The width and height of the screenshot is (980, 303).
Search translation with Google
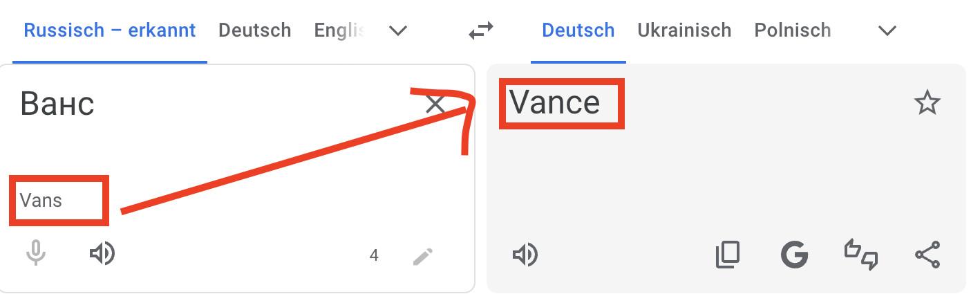[794, 255]
